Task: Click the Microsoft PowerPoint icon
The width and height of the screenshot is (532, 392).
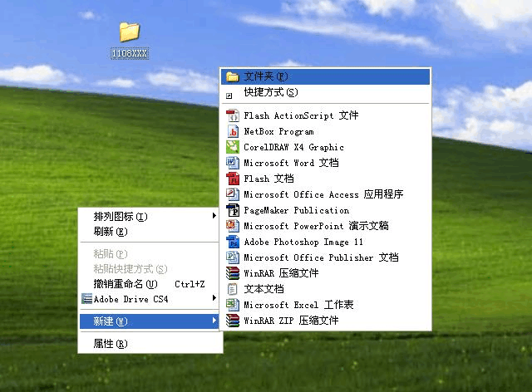Action: tap(233, 226)
